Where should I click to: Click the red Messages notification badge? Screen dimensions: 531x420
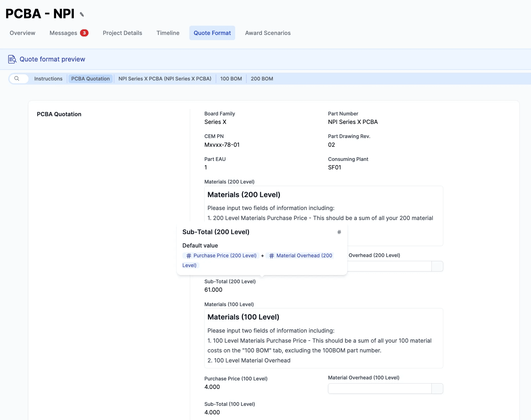[84, 33]
